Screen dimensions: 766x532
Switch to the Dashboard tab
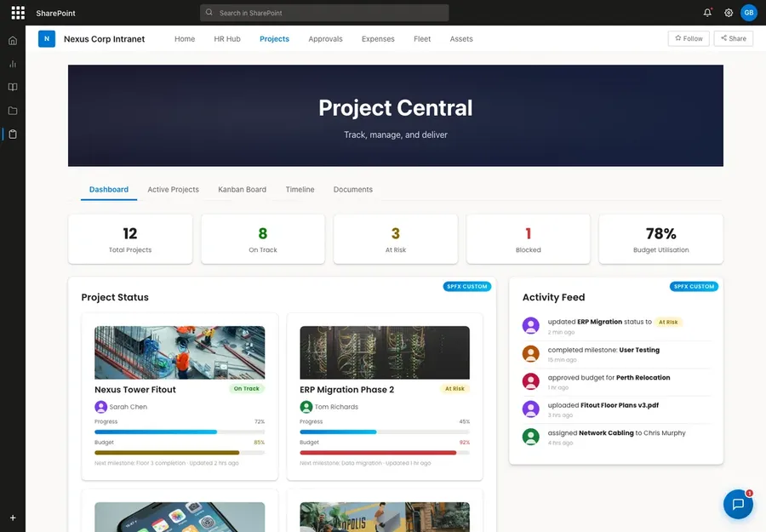tap(108, 190)
